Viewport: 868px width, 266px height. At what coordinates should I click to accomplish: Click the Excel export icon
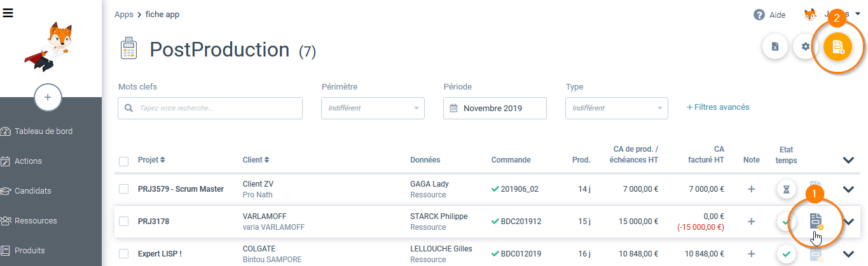coord(775,46)
